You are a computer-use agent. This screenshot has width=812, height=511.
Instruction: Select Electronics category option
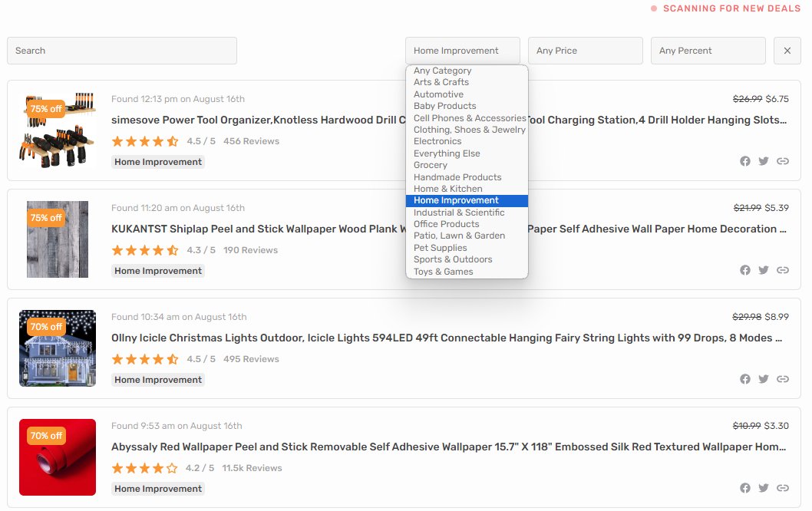click(467, 141)
